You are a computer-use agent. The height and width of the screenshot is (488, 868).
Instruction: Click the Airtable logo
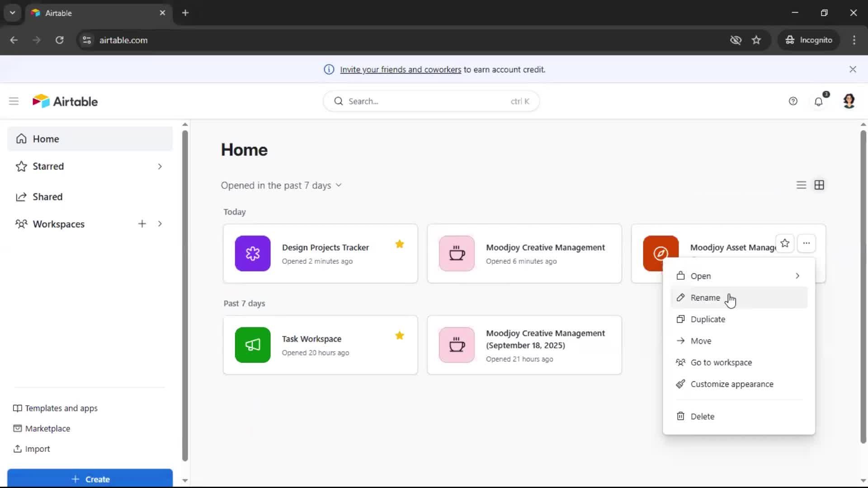point(65,101)
